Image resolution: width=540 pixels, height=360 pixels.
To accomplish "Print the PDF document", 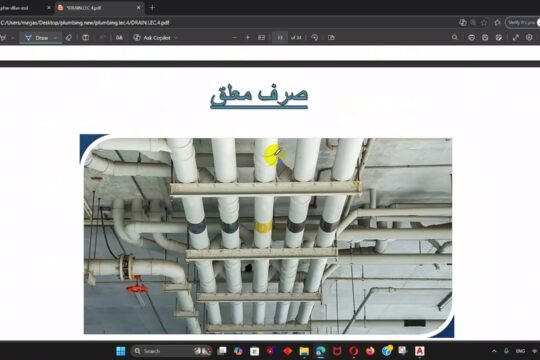I will (x=471, y=38).
